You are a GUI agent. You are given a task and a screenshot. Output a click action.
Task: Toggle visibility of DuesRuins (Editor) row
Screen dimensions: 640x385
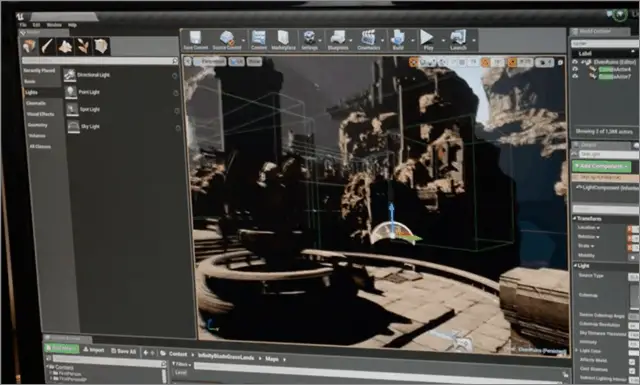[576, 62]
